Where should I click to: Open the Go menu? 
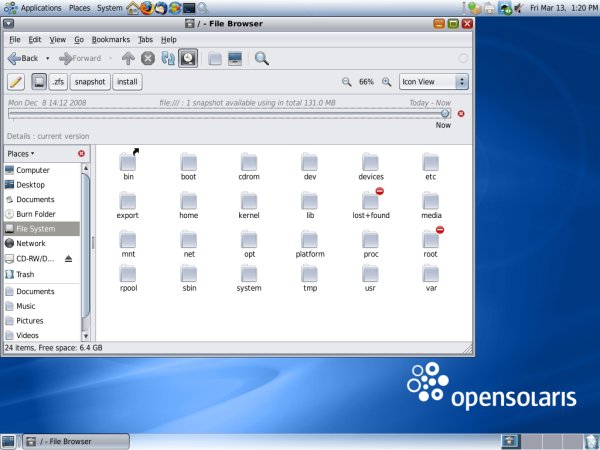click(x=79, y=39)
